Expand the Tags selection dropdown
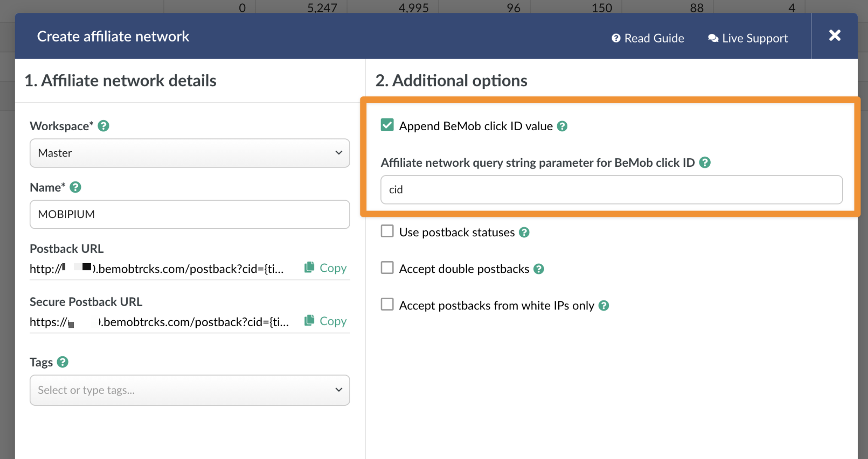 point(189,390)
